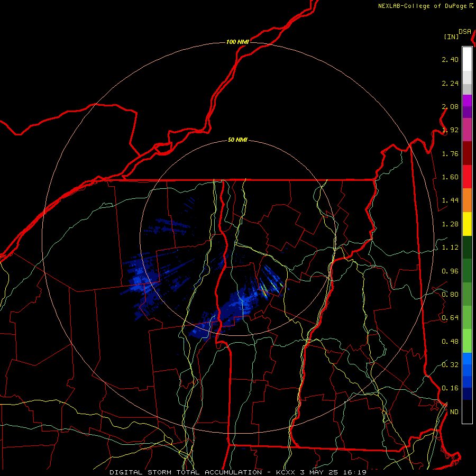Select the yellow legend color swatch

point(467,224)
